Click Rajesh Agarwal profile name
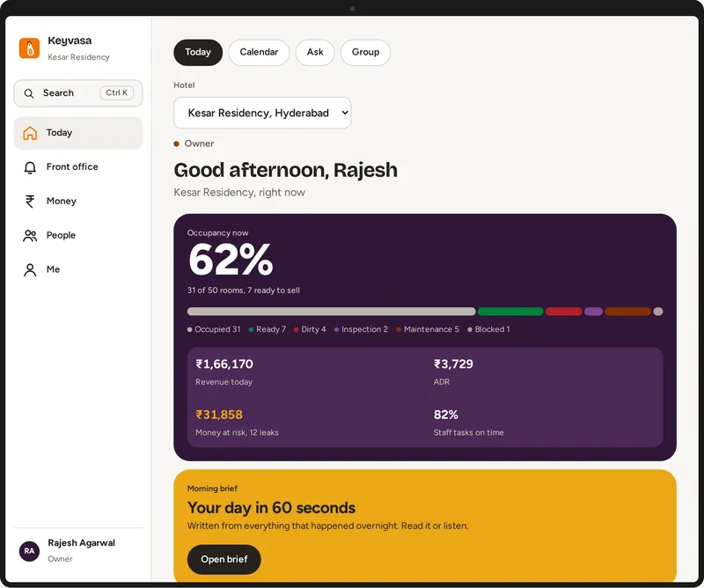Viewport: 704px width, 588px height. pos(81,543)
